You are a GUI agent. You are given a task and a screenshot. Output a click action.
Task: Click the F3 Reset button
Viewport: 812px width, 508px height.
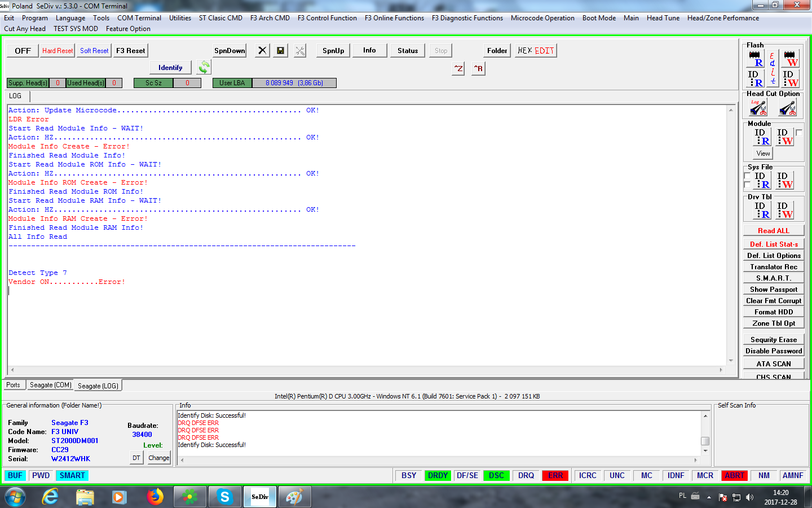(130, 51)
